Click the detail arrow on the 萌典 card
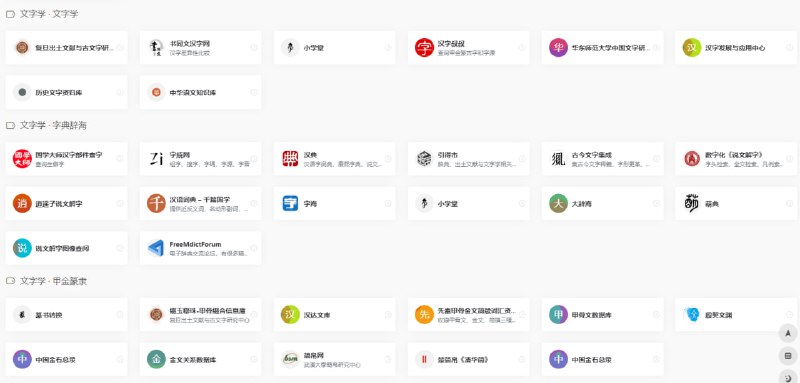Viewport: 800px width, 383px height. pyautogui.click(x=790, y=203)
